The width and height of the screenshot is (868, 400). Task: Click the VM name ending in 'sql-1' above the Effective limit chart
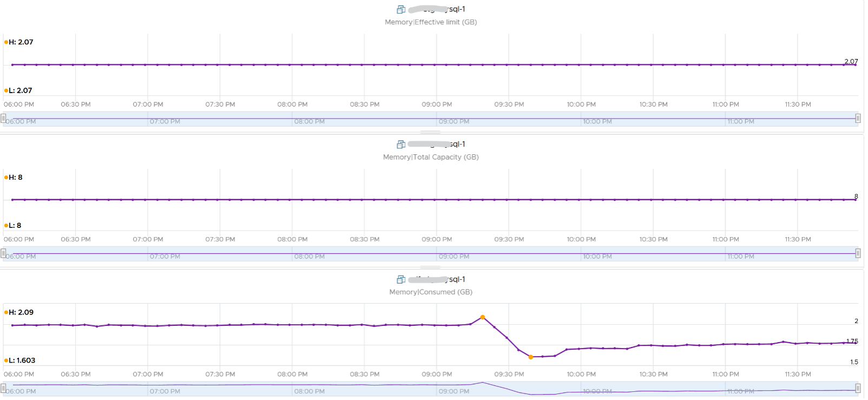click(437, 9)
